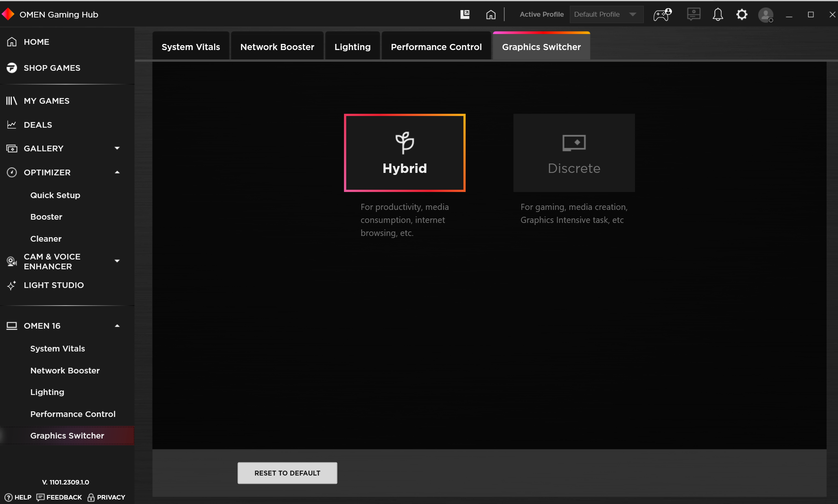This screenshot has height=504, width=838.
Task: Open Cleaner under Optimizer
Action: click(46, 239)
